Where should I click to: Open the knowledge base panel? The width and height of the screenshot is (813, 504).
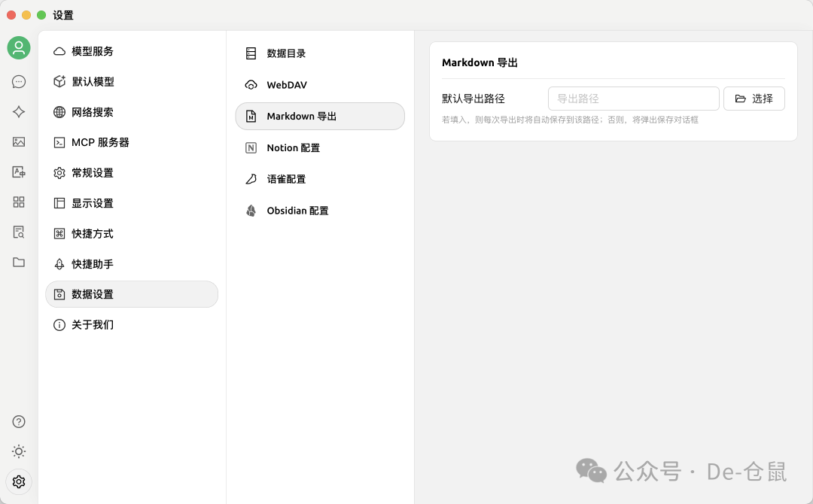18,232
